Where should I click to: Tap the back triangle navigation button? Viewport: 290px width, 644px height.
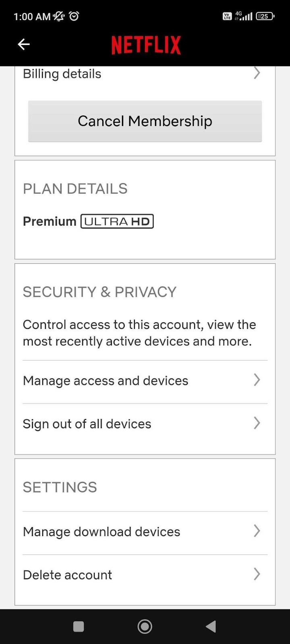211,626
